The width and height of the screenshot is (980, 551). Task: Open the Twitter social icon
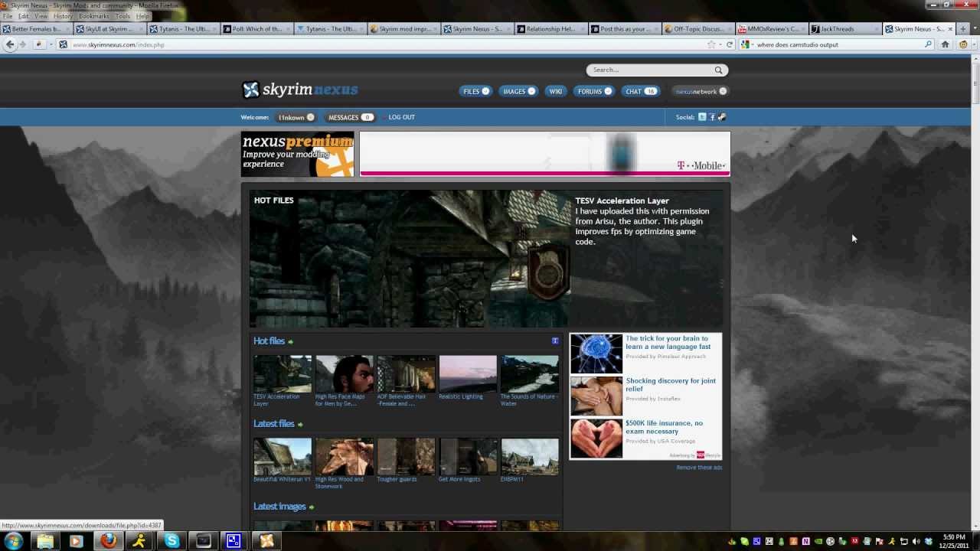coord(702,117)
